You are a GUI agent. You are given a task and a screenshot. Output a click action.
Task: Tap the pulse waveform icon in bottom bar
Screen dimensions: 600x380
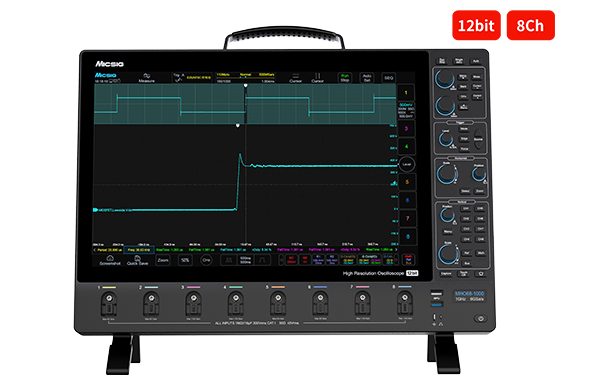point(262,260)
